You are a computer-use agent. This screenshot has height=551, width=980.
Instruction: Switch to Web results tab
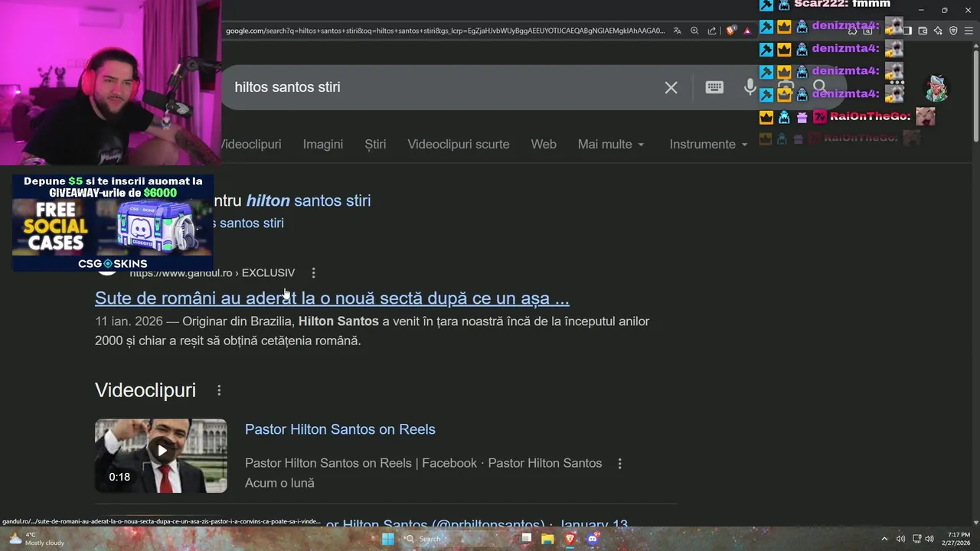[544, 144]
